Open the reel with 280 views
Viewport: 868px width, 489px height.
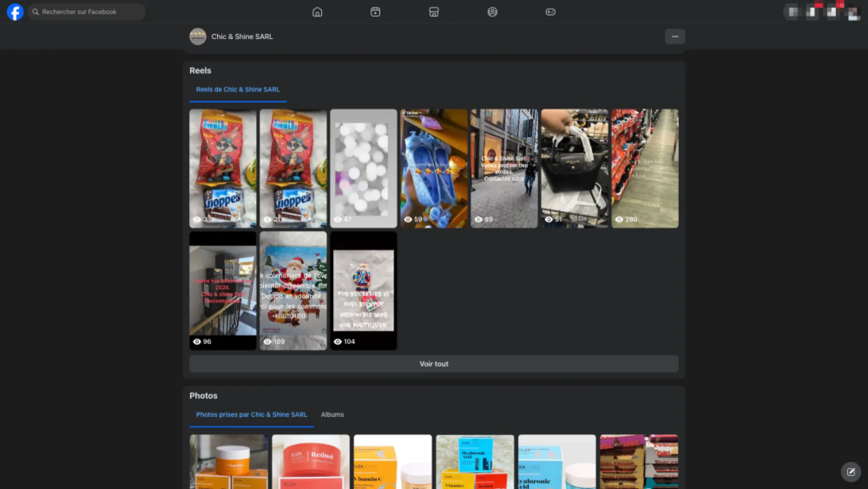pos(645,168)
